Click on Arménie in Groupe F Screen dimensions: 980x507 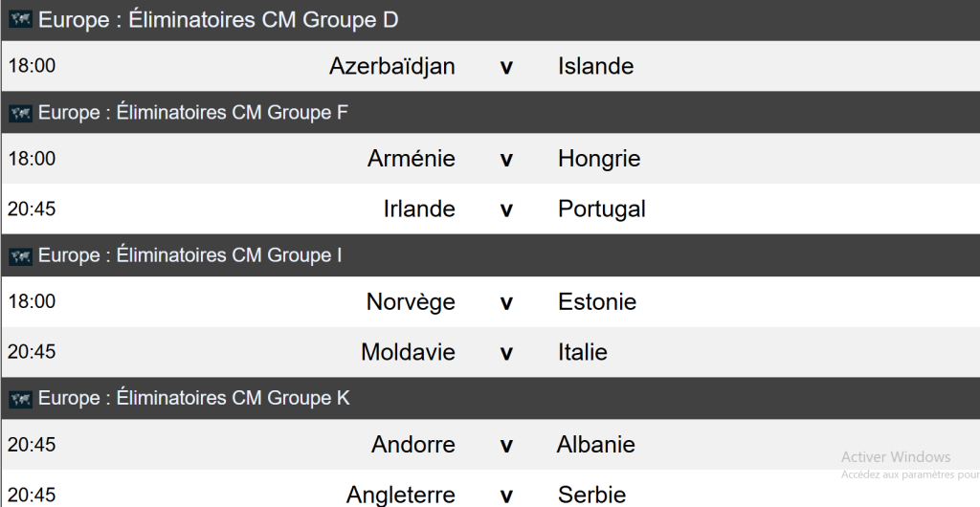point(411,159)
